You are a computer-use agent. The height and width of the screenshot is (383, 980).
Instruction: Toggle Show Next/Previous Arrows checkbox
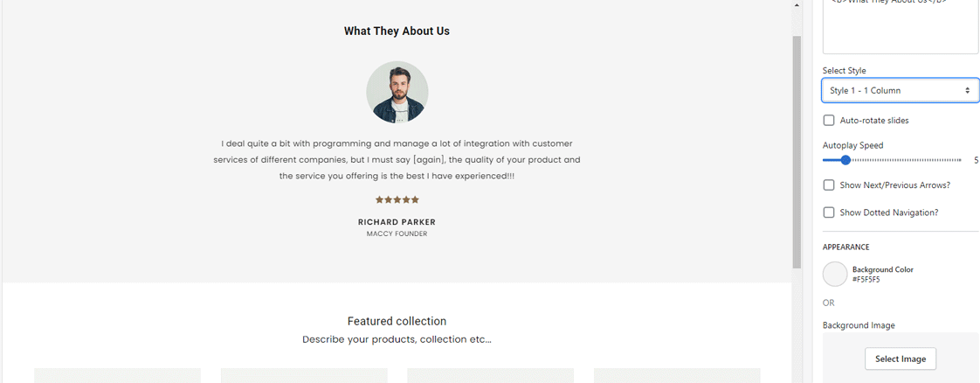(x=829, y=185)
